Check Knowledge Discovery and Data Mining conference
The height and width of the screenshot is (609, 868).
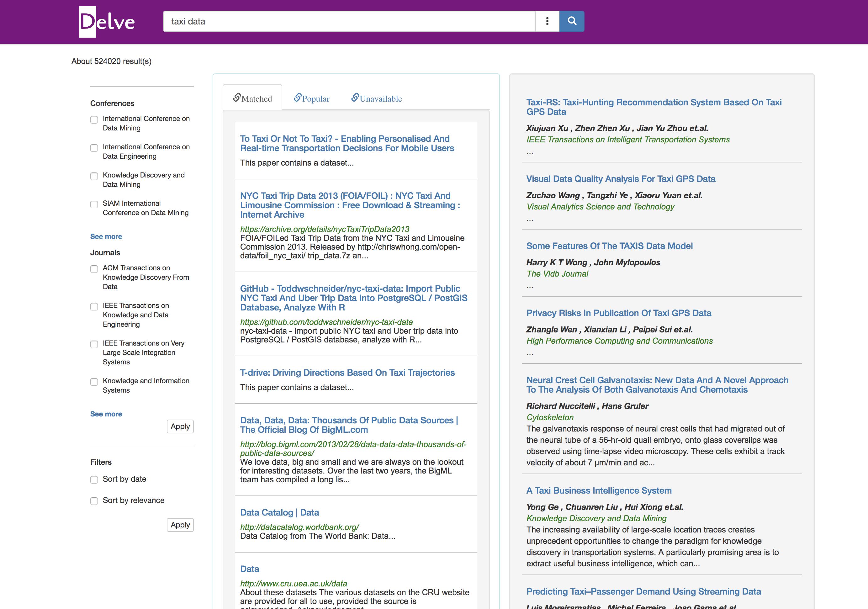pyautogui.click(x=94, y=176)
